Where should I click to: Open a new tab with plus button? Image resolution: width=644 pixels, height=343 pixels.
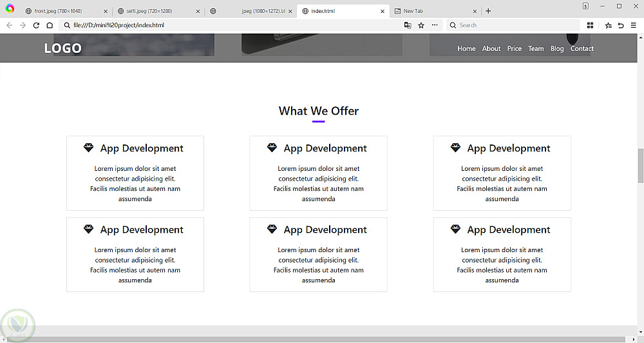click(x=488, y=11)
